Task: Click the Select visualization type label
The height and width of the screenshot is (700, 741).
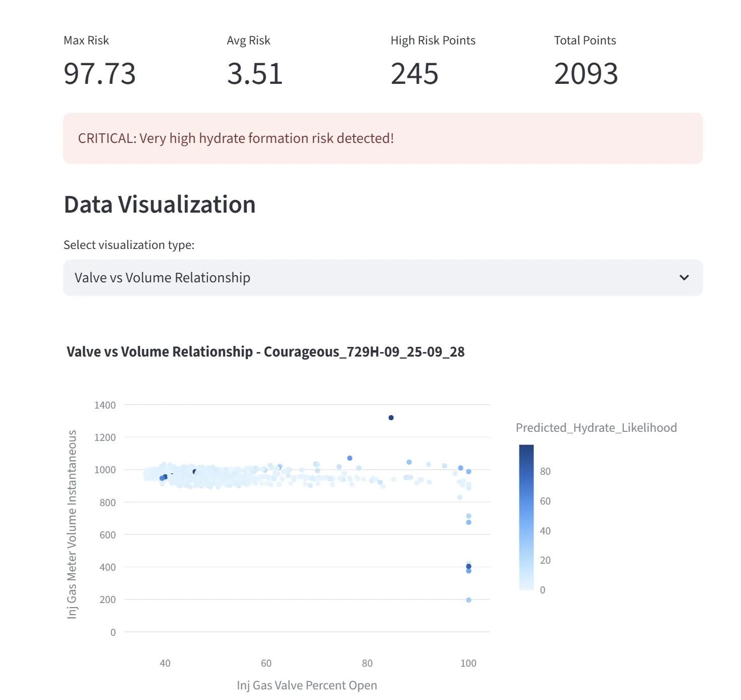Action: click(129, 244)
